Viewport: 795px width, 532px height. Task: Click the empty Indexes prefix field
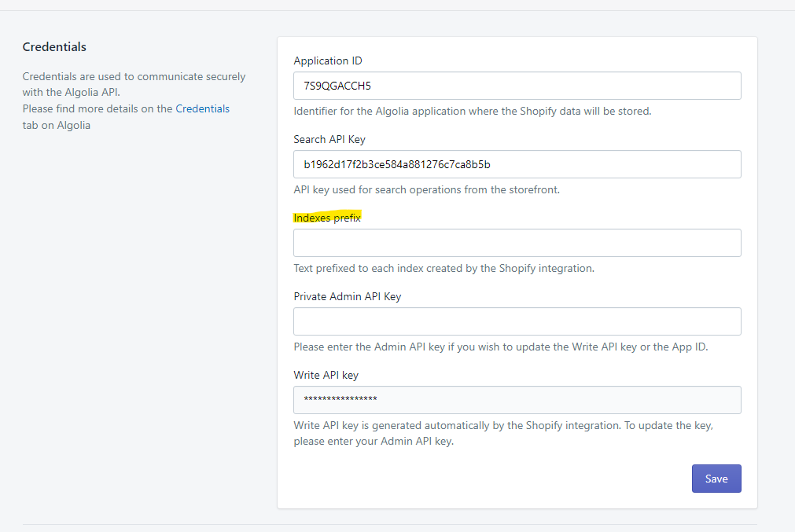517,243
